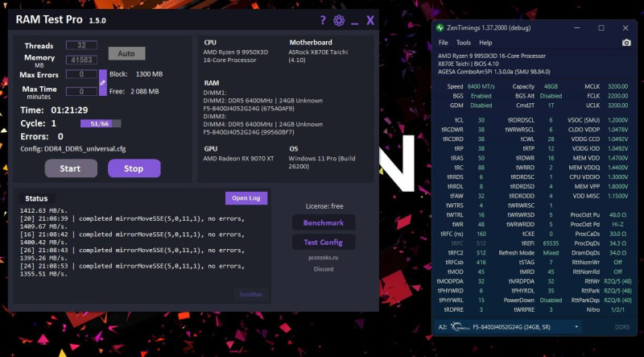The width and height of the screenshot is (644, 357).
Task: Open the Help menu in ZenTimings
Action: pyautogui.click(x=485, y=43)
